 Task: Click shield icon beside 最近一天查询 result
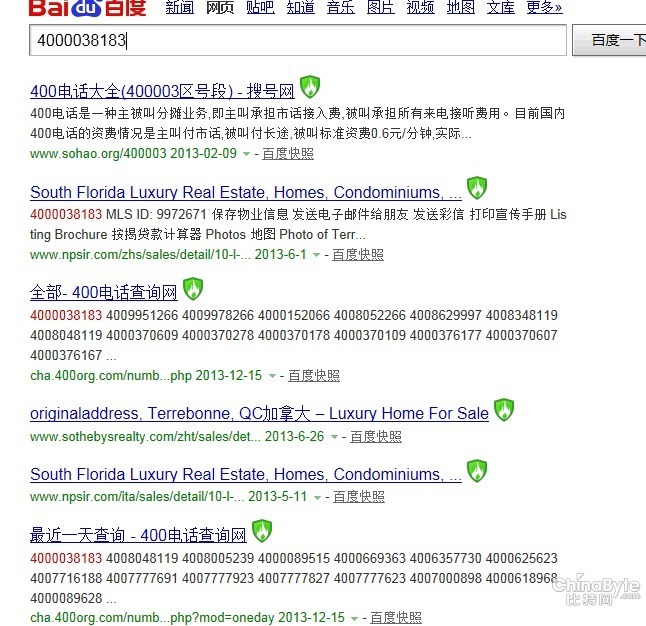(x=262, y=531)
